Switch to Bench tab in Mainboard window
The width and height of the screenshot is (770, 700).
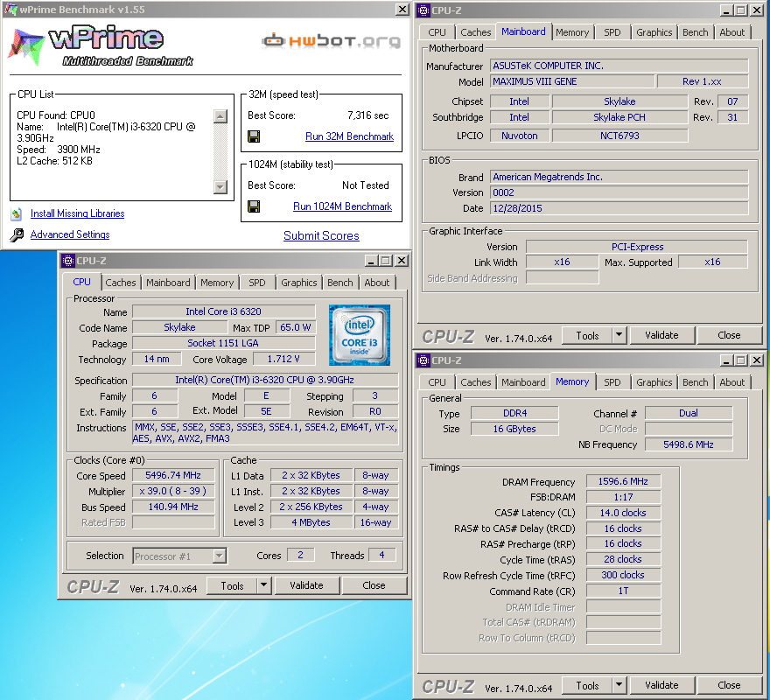696,32
